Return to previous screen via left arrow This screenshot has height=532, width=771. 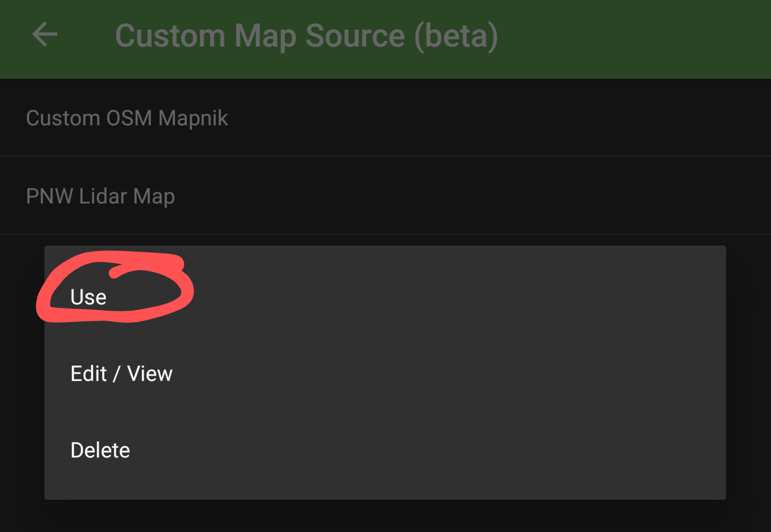click(x=45, y=35)
